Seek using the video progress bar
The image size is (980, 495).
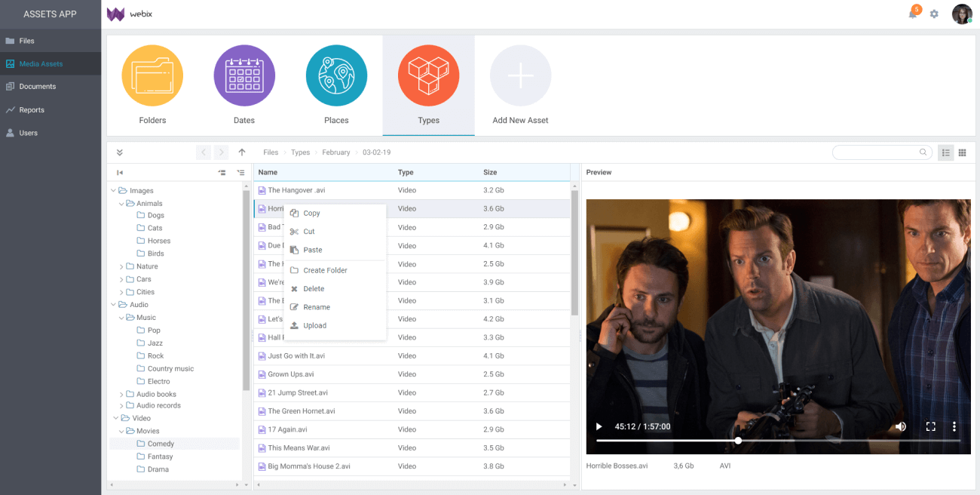pyautogui.click(x=778, y=441)
